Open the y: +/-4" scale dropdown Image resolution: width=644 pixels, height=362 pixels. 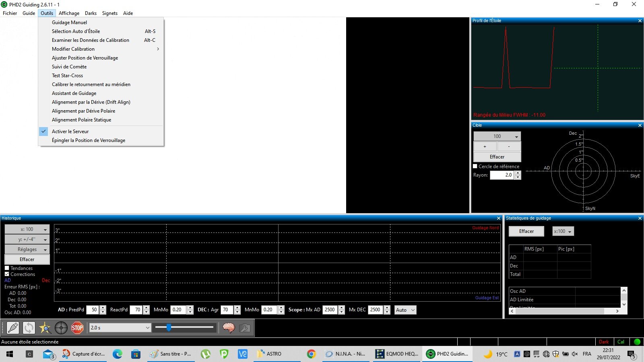click(x=27, y=239)
